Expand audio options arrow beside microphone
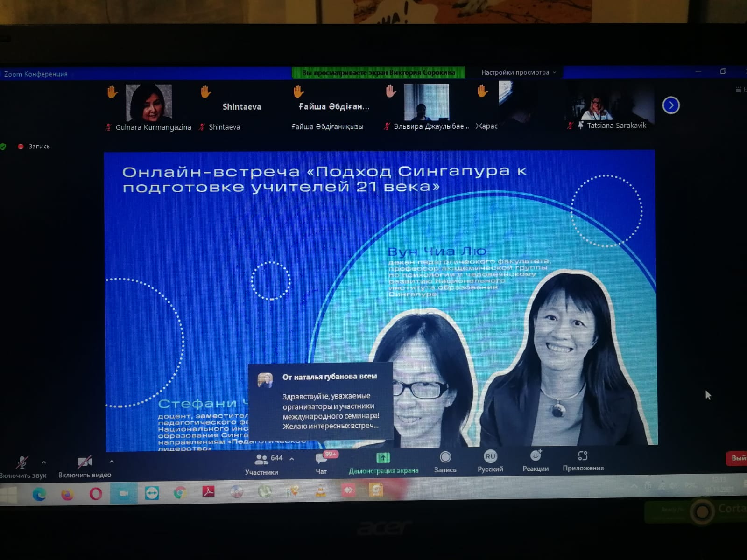The height and width of the screenshot is (560, 747). click(x=44, y=462)
